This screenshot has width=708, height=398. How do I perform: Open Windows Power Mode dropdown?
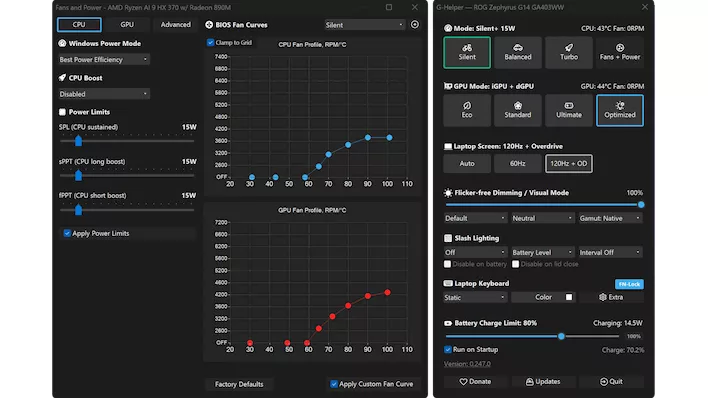tap(104, 60)
